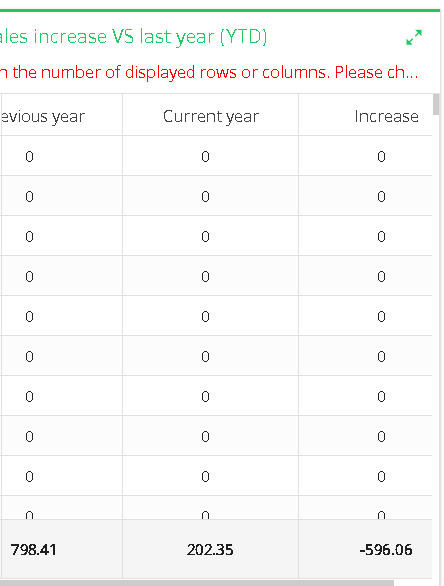The image size is (444, 586).
Task: Click the red row limit warning message
Action: 209,72
